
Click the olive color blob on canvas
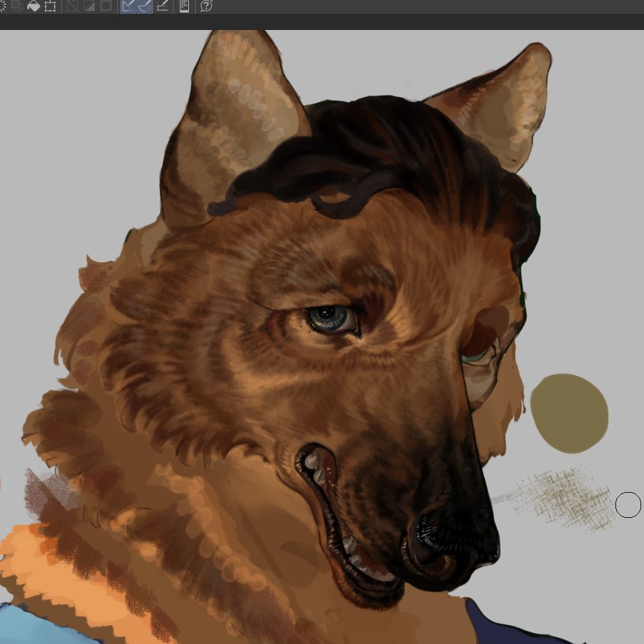(x=569, y=413)
